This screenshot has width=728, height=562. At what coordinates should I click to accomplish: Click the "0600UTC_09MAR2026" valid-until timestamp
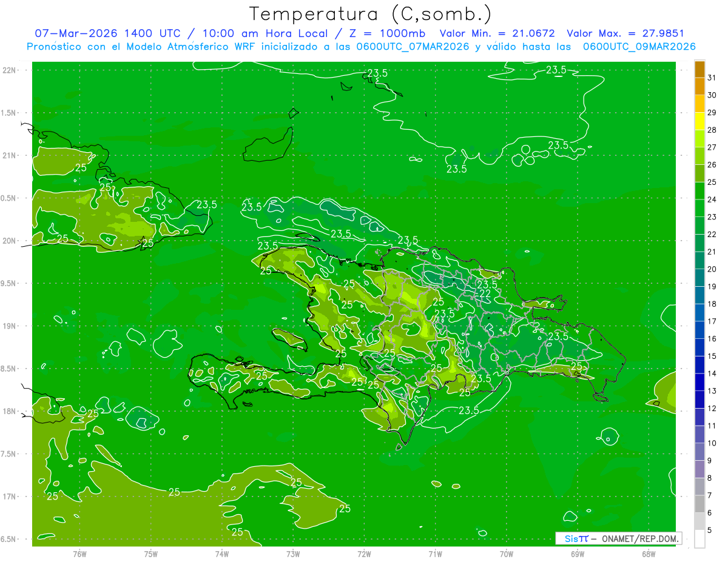[x=639, y=47]
